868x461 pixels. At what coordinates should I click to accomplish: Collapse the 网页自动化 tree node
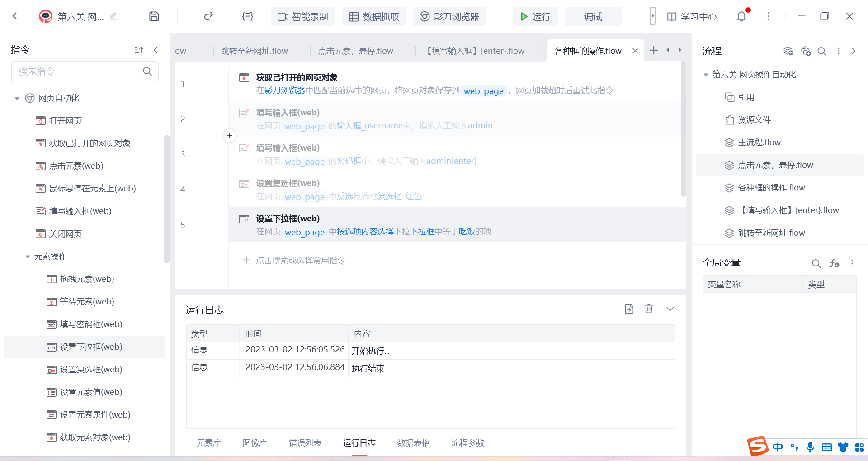(x=17, y=98)
